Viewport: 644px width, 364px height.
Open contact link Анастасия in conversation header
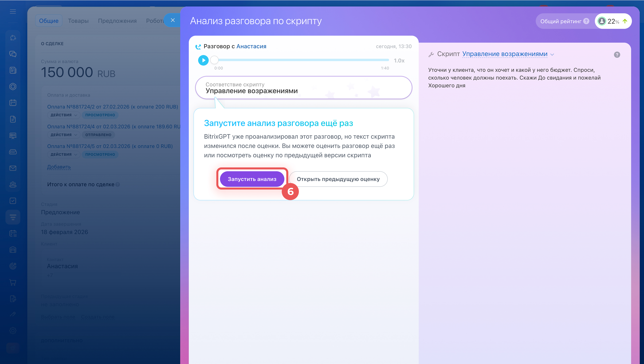click(x=251, y=46)
